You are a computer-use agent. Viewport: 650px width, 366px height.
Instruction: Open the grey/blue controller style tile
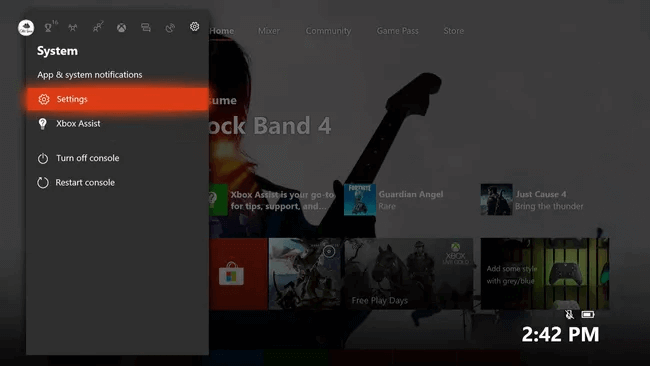click(x=545, y=274)
